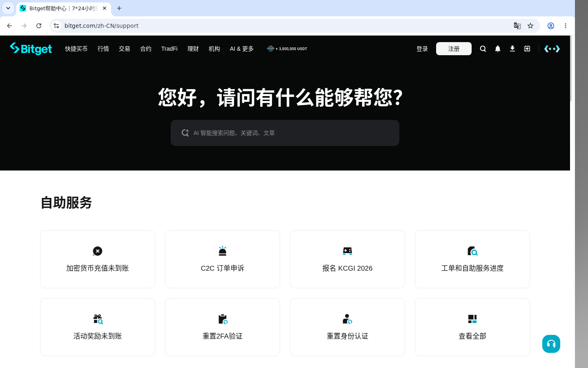Click the Bitget logo in the header
Screen dimensions: 588x368
(x=31, y=49)
